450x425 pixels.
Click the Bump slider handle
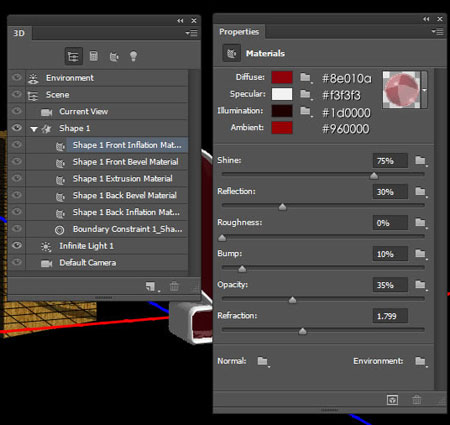(x=242, y=269)
